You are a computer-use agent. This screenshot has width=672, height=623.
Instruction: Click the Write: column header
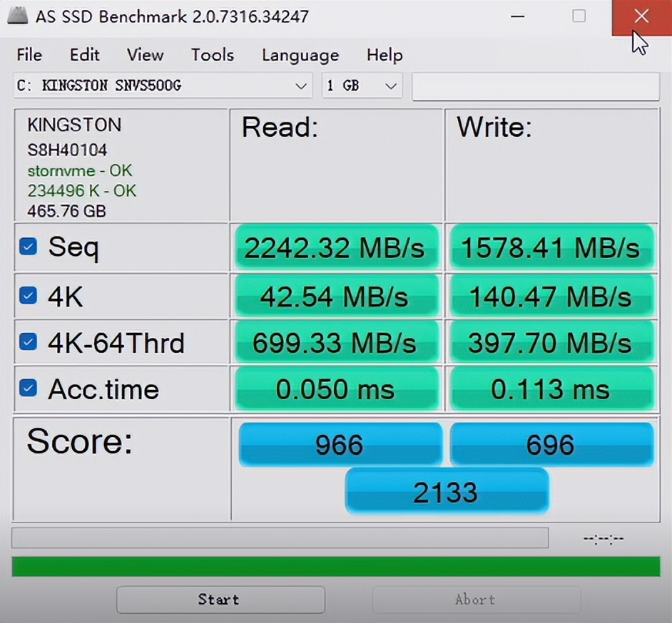(494, 127)
